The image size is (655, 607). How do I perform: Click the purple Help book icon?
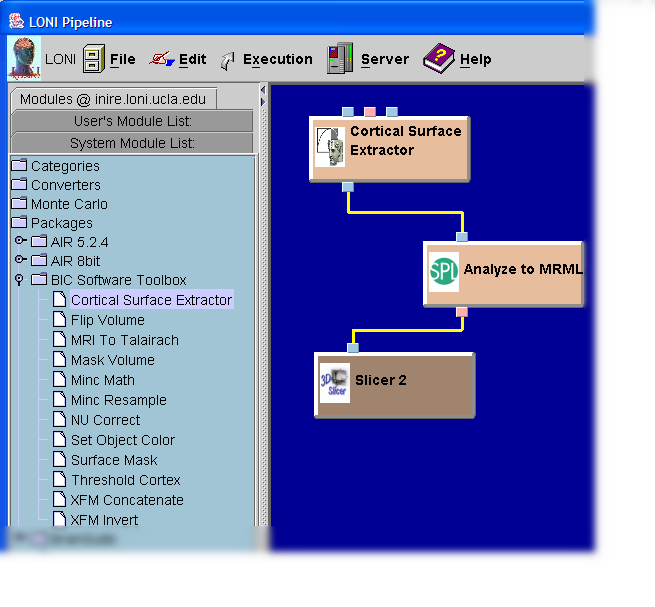pos(438,59)
